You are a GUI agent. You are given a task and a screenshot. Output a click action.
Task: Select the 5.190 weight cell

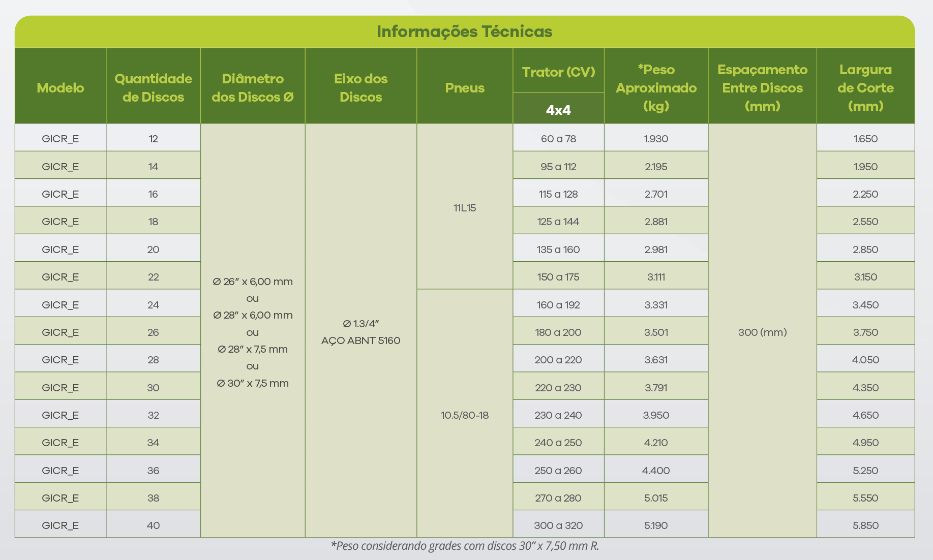[656, 525]
